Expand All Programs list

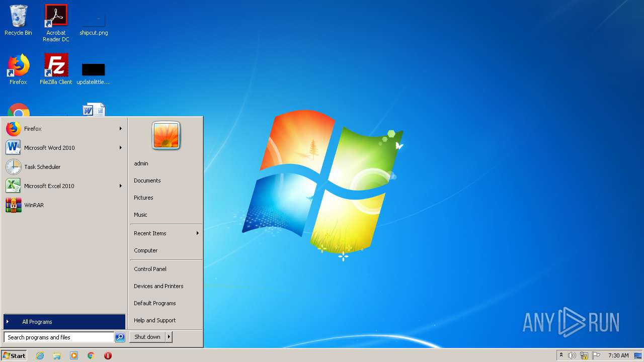[64, 322]
